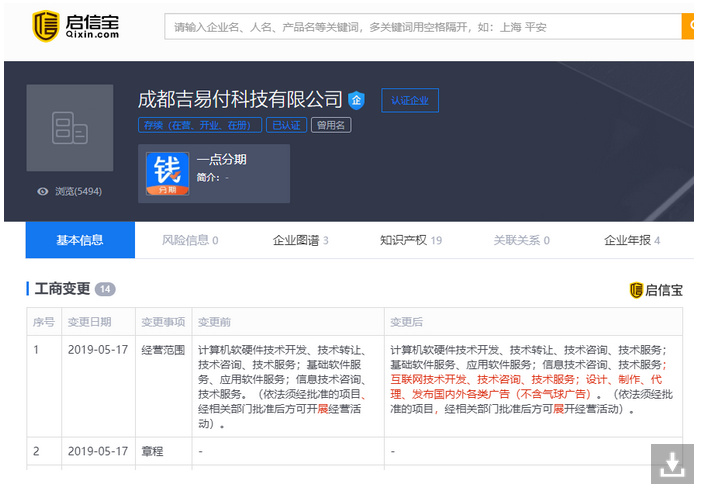Click the download icon button at the bottom right
712x491 pixels.
[x=672, y=464]
